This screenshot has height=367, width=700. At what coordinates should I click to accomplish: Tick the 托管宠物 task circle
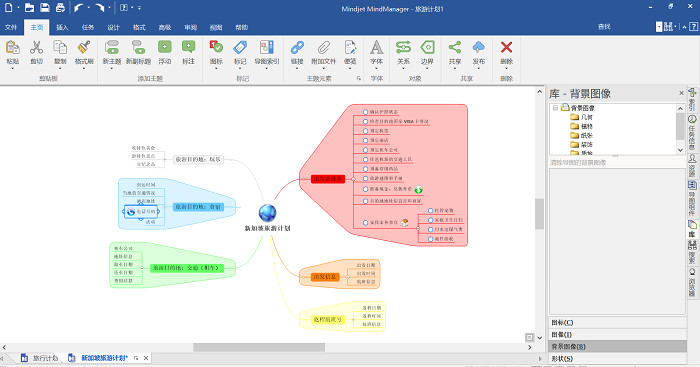[x=431, y=210]
